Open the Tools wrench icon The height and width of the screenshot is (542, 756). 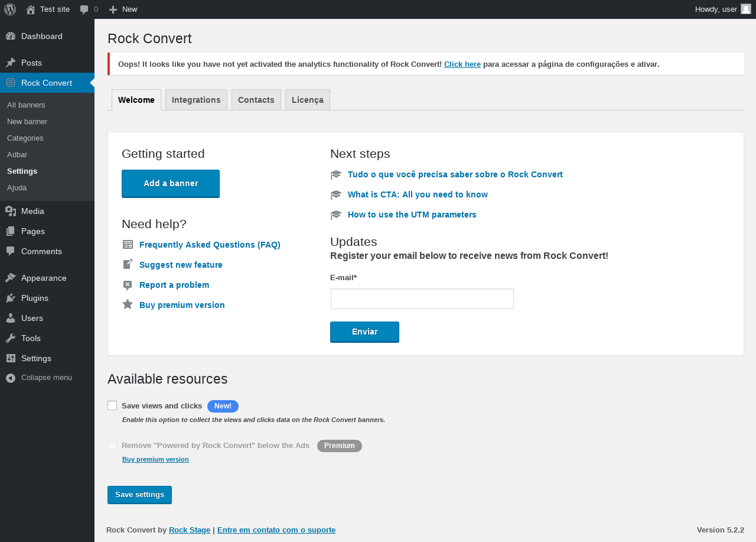pos(11,338)
